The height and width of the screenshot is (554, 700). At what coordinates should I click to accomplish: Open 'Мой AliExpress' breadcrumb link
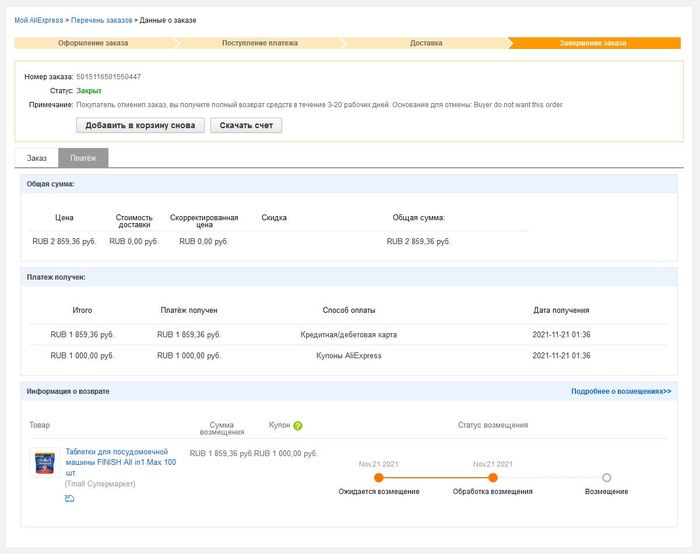41,20
